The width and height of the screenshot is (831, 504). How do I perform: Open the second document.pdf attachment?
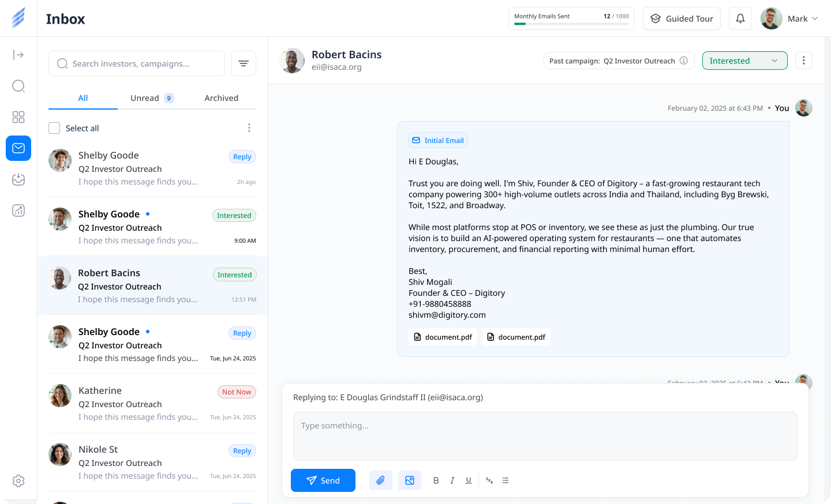tap(516, 337)
